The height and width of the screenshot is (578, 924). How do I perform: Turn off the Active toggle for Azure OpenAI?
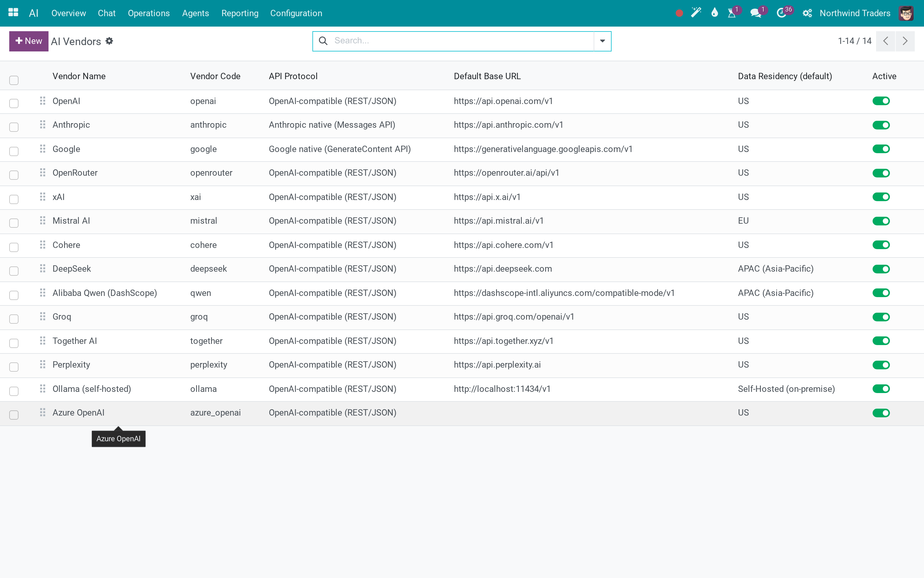point(881,413)
